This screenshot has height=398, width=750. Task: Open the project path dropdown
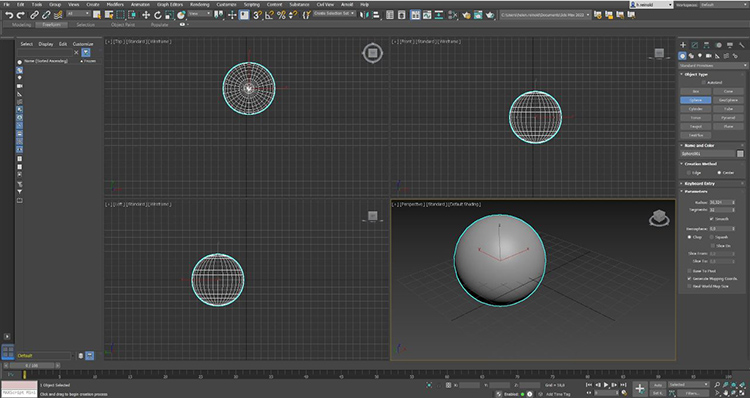545,15
